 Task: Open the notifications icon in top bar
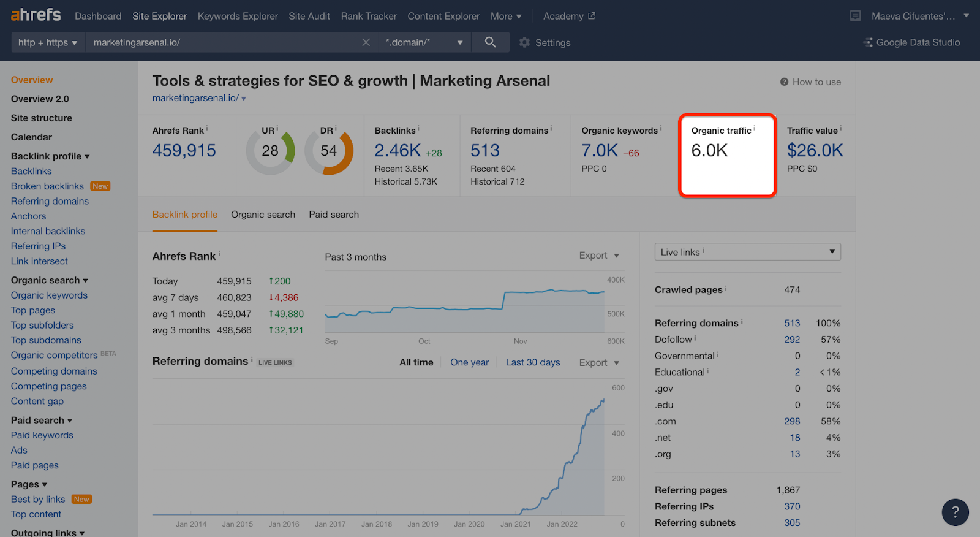pyautogui.click(x=855, y=16)
